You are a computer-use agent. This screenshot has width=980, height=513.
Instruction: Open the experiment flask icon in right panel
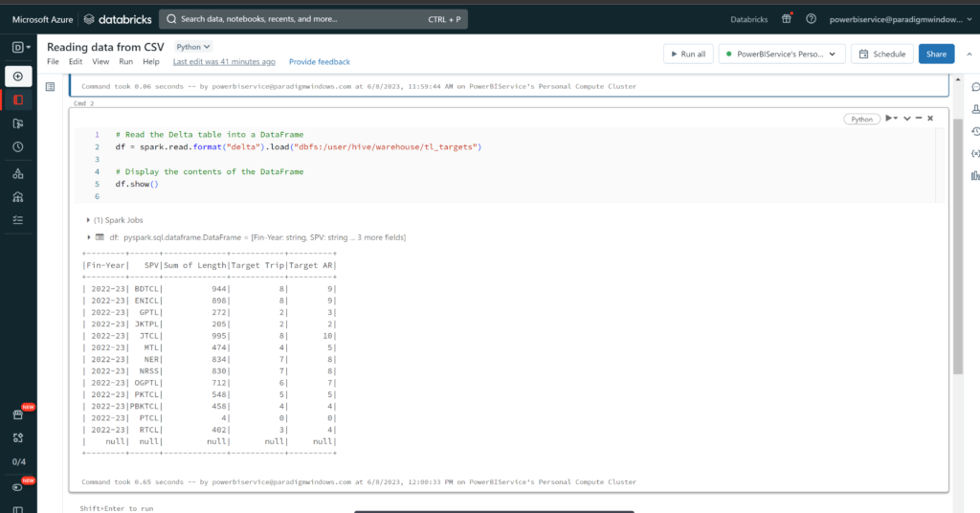click(x=975, y=109)
